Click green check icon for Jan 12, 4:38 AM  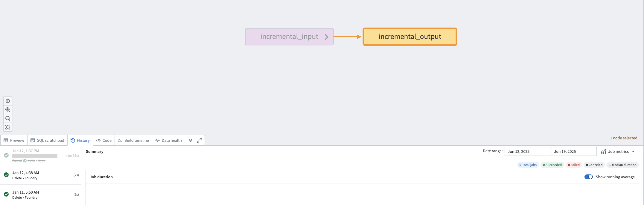6,175
